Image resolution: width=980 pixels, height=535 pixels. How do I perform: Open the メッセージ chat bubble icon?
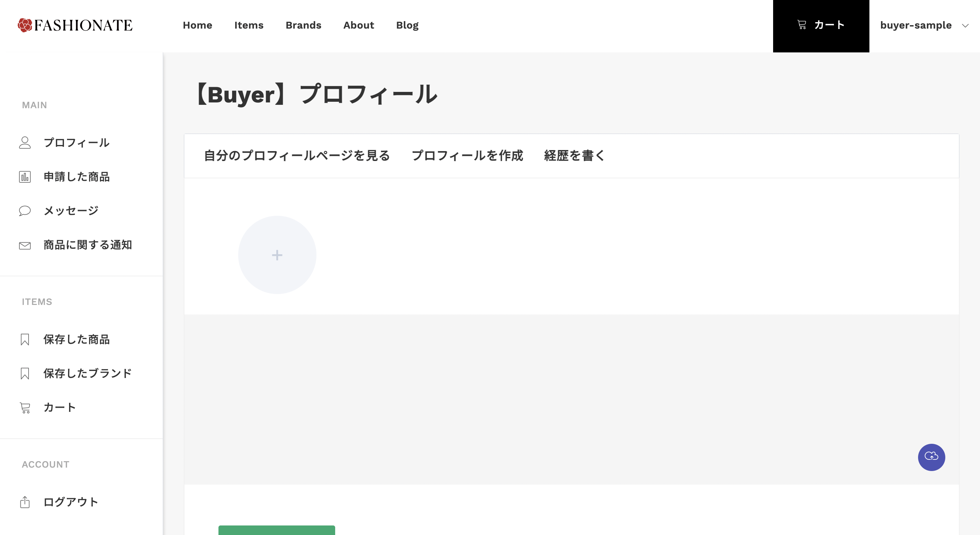pyautogui.click(x=25, y=211)
